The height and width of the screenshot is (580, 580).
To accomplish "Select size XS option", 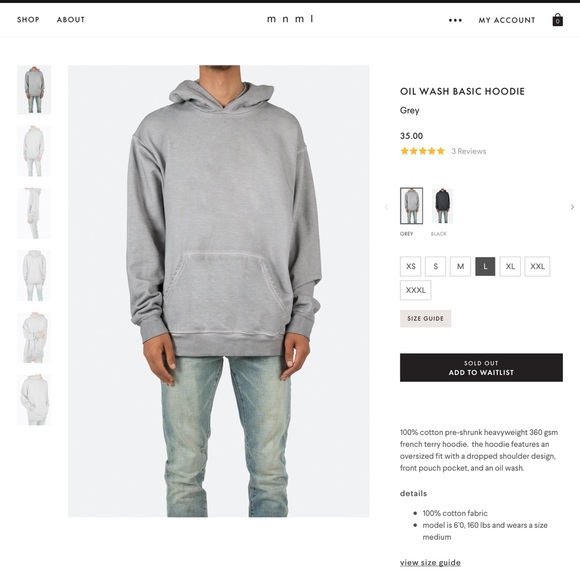I will click(x=411, y=266).
